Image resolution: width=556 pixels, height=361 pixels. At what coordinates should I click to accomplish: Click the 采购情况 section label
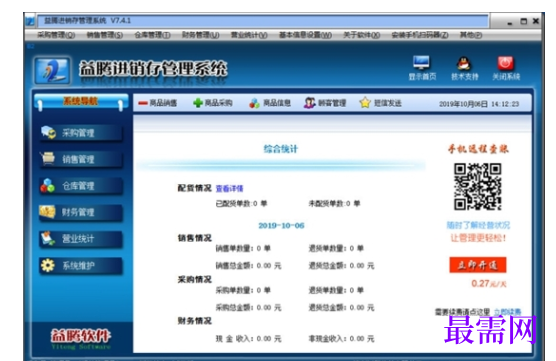pyautogui.click(x=194, y=279)
